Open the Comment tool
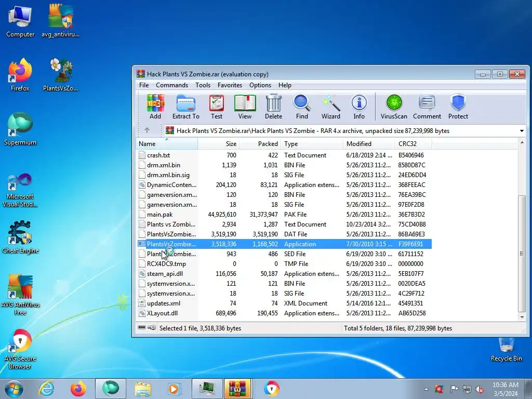Screen dimensions: 532x399 point(427,107)
